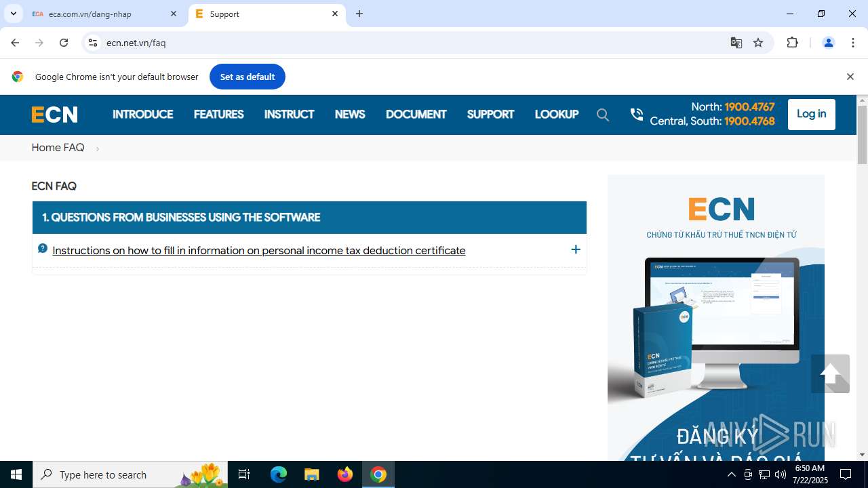The image size is (868, 488).
Task: Click the taskbar search box
Action: click(131, 474)
